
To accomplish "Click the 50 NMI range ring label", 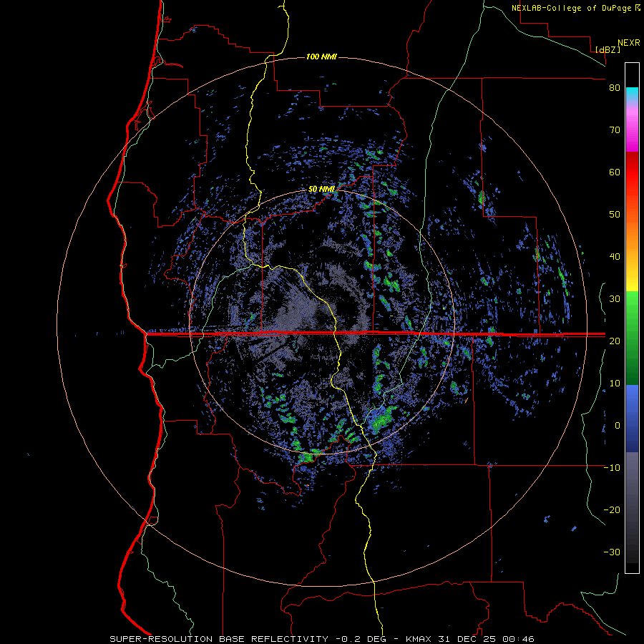I will tap(321, 190).
